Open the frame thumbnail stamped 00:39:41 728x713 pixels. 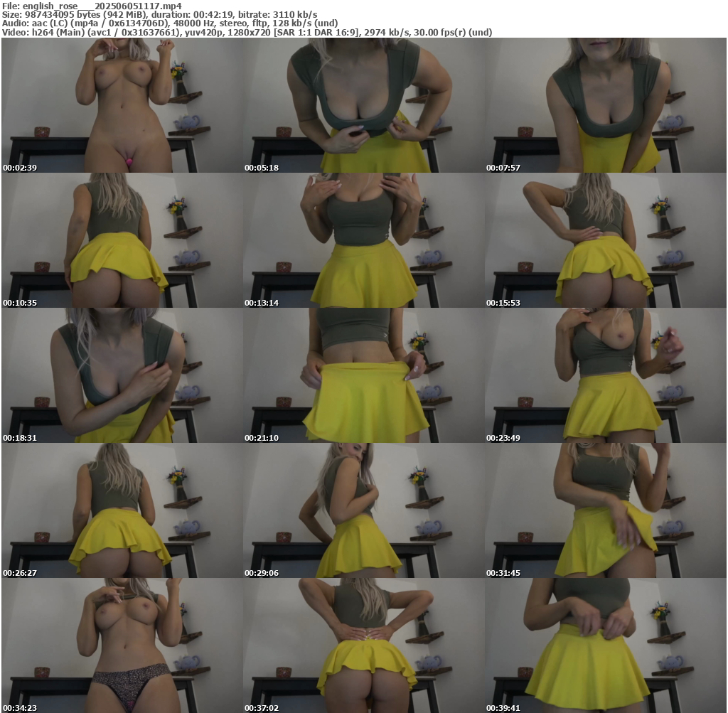point(606,645)
